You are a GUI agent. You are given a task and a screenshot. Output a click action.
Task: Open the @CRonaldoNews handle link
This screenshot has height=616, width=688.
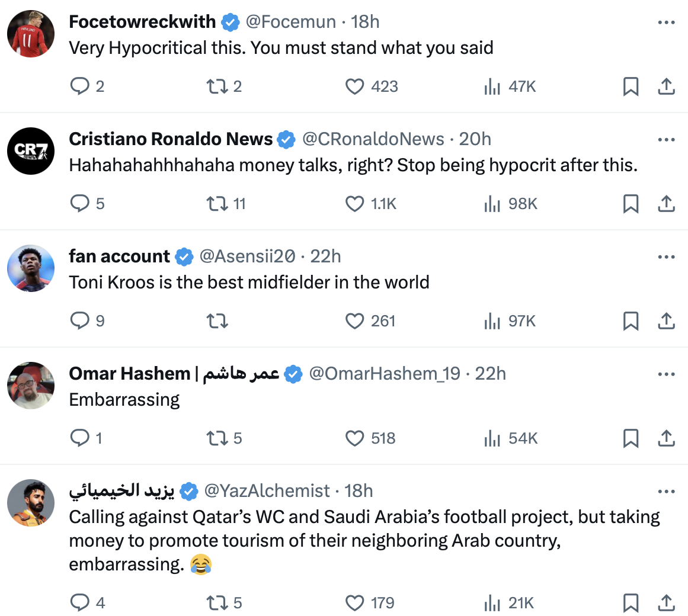[373, 139]
